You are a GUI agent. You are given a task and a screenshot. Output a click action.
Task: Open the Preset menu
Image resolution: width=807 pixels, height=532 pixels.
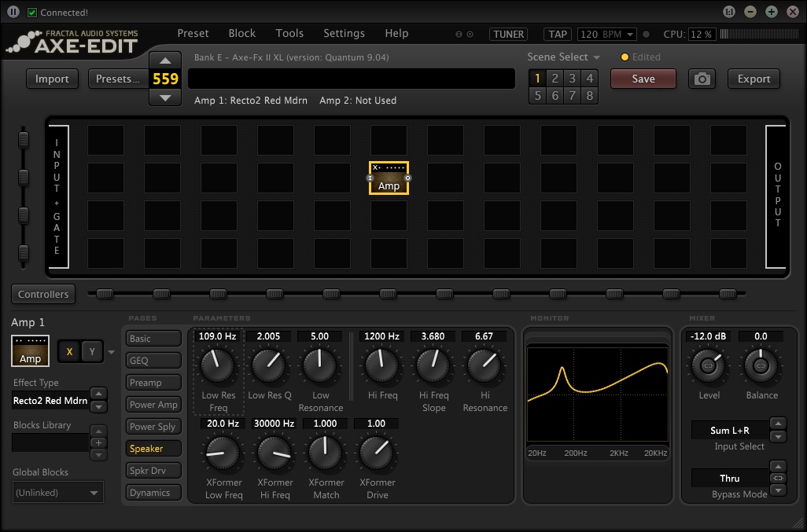coord(193,34)
